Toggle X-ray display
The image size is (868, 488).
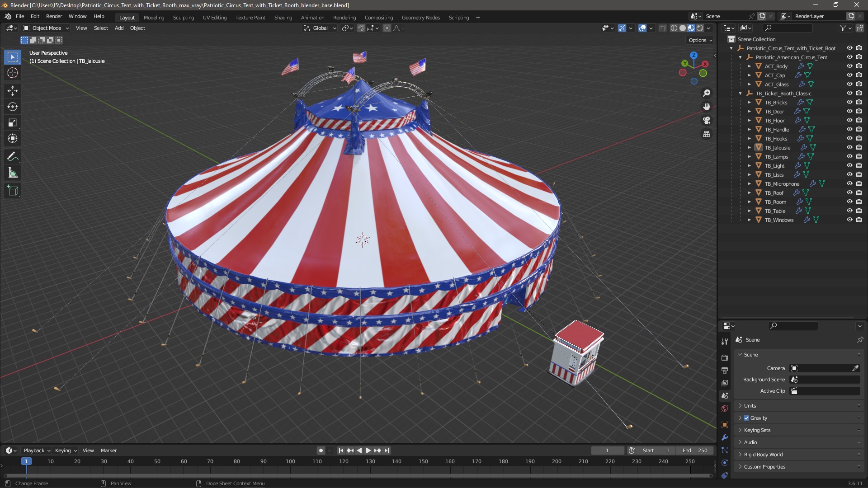(663, 28)
